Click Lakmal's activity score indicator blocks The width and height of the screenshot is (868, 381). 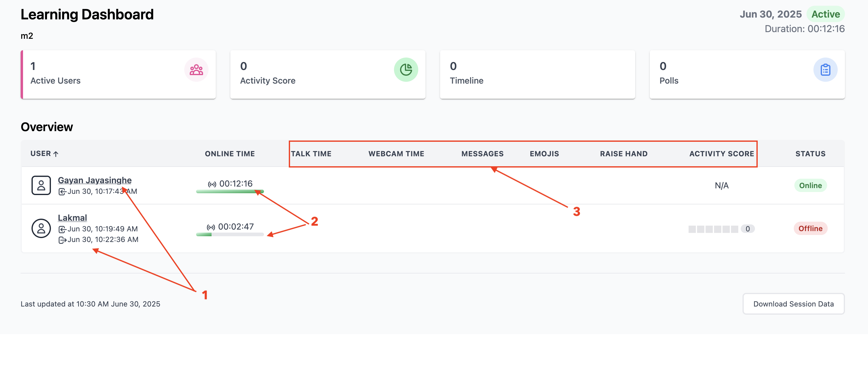(713, 229)
